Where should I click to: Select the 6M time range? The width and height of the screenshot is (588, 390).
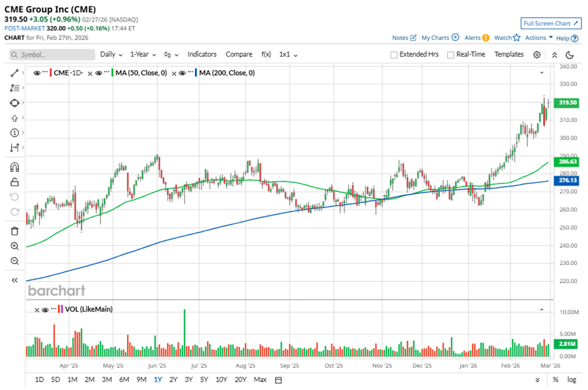124,380
